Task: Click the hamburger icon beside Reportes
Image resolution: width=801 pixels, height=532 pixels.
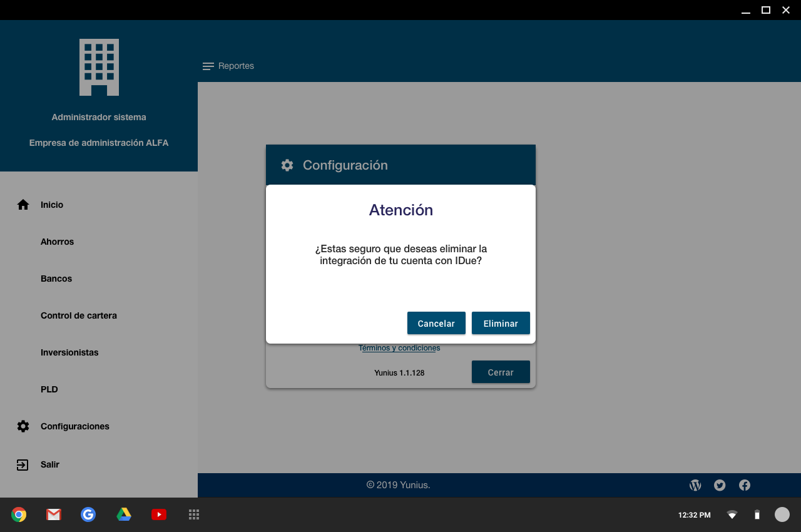Action: tap(208, 66)
